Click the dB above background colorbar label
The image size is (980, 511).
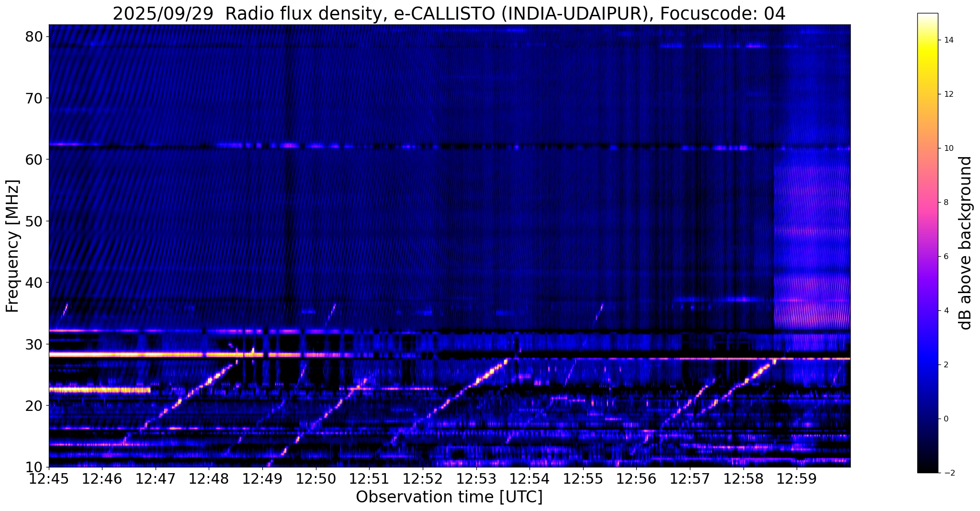tap(965, 243)
